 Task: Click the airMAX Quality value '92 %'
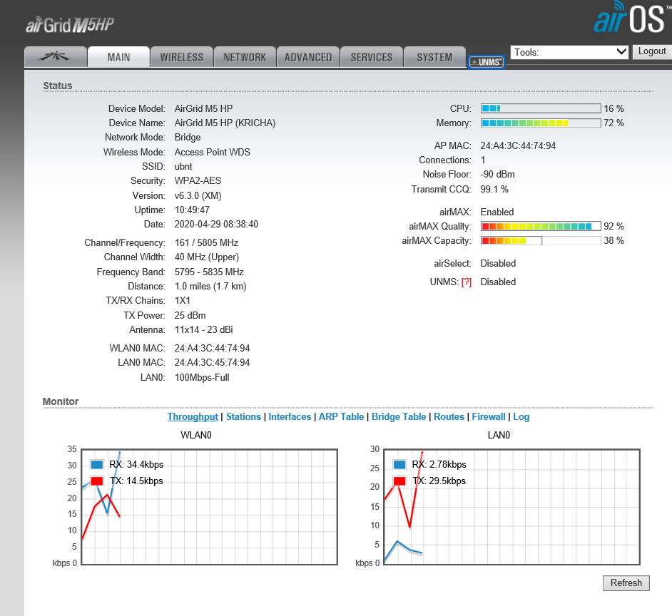tap(614, 226)
